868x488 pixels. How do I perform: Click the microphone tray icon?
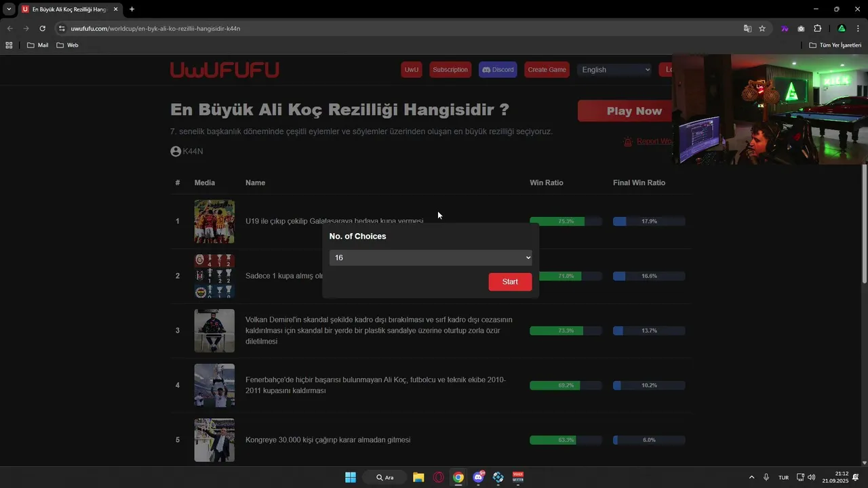pyautogui.click(x=766, y=477)
